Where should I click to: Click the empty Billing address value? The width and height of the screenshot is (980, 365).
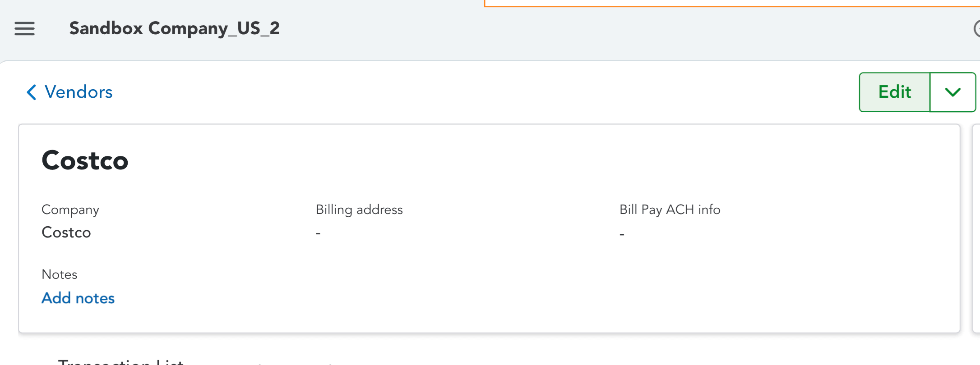tap(318, 233)
